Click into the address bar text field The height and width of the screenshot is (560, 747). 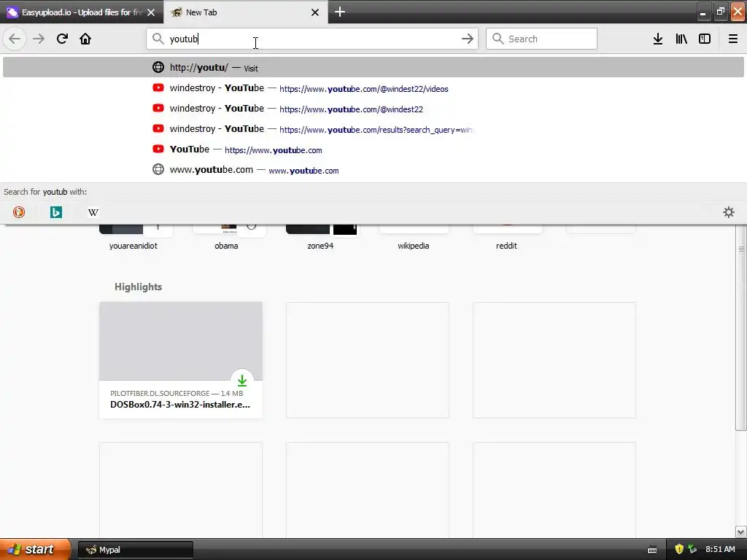[312, 39]
